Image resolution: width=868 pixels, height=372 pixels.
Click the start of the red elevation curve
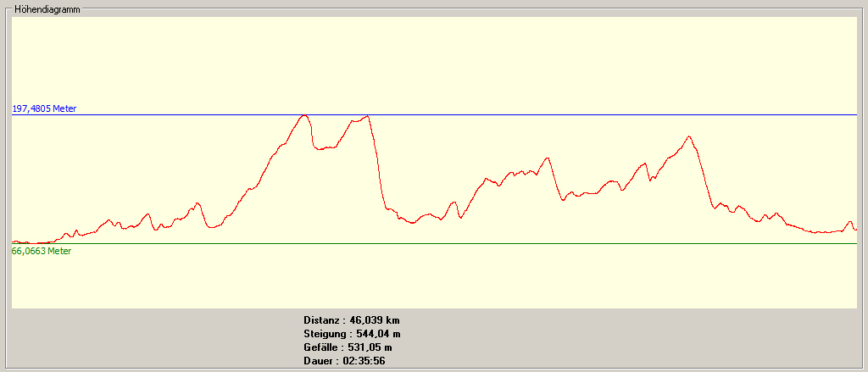click(x=14, y=242)
